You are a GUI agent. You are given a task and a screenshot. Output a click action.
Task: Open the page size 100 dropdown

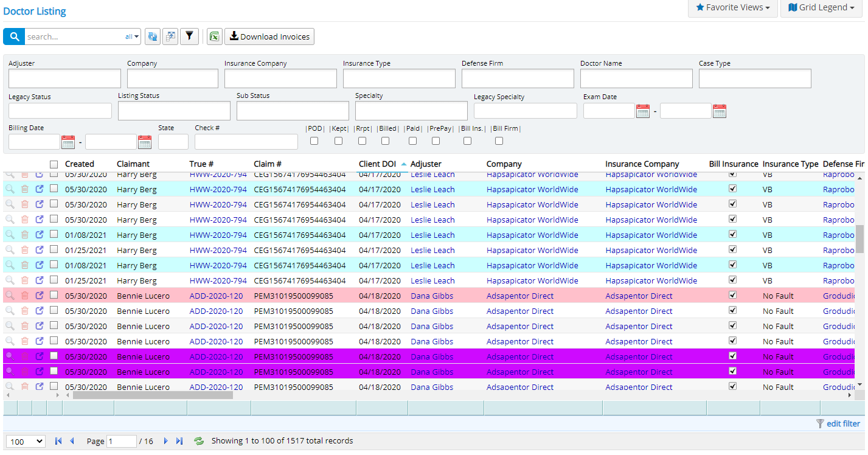pyautogui.click(x=25, y=441)
